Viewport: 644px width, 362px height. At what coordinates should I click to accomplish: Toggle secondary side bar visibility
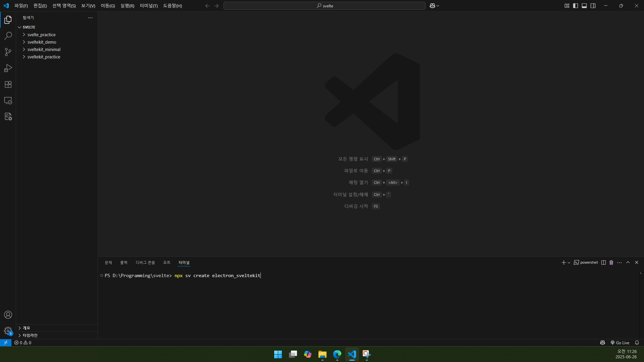pos(593,6)
